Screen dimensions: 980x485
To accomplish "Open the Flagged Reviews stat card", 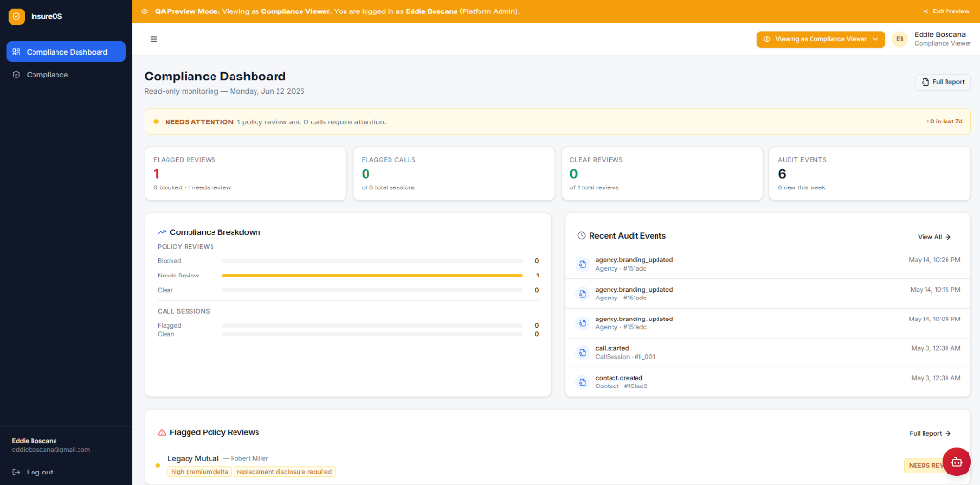I will click(x=246, y=174).
